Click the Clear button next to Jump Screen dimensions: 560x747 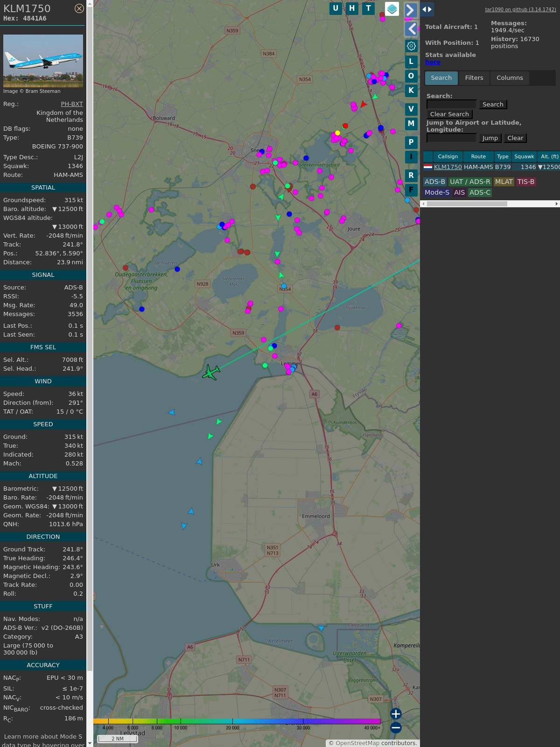[x=515, y=138]
